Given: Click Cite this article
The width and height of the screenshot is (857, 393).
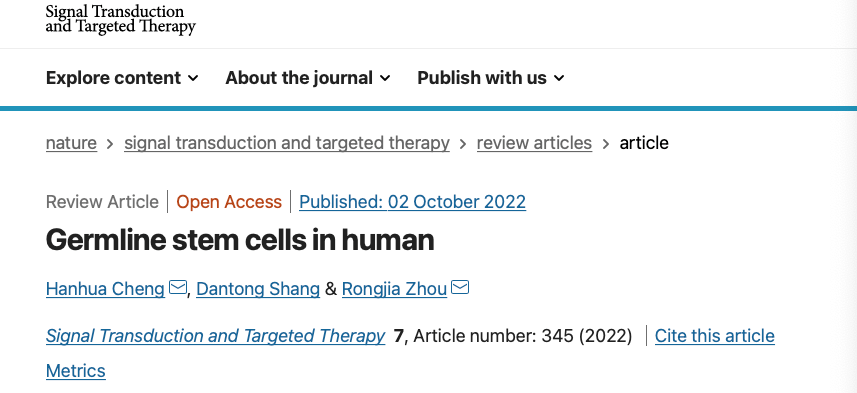Looking at the screenshot, I should coord(714,336).
